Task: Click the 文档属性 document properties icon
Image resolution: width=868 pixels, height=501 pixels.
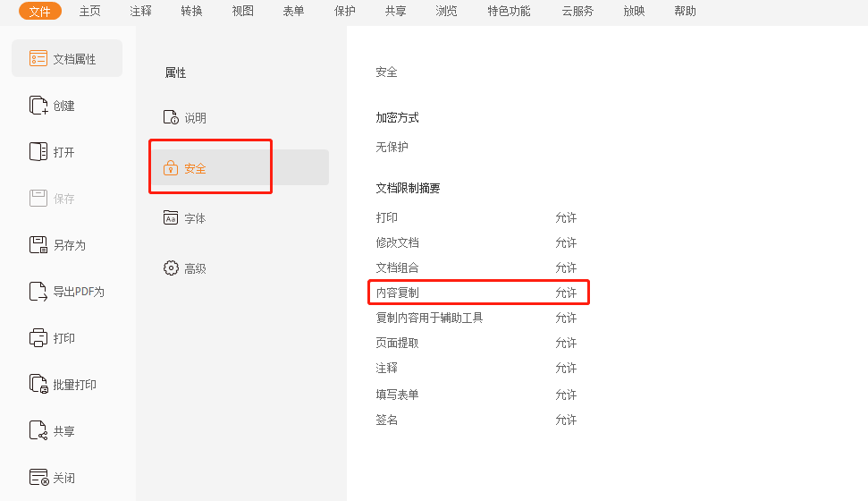Action: [38, 58]
